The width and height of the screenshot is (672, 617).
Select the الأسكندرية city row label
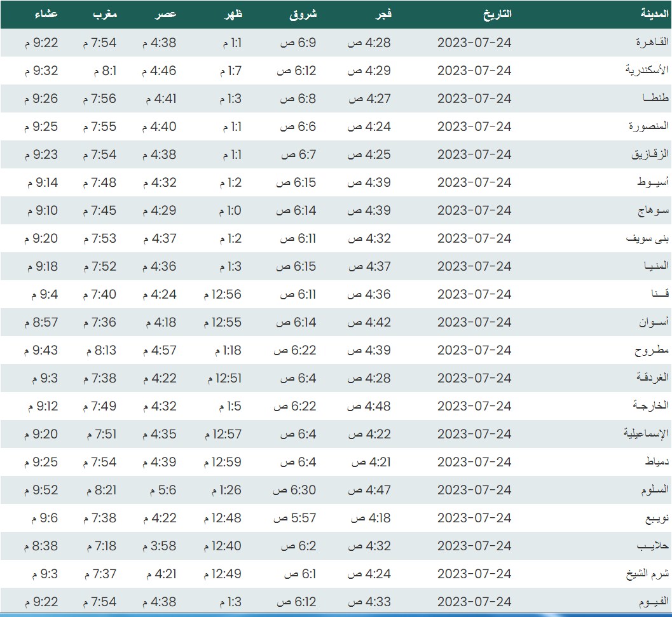pyautogui.click(x=646, y=71)
